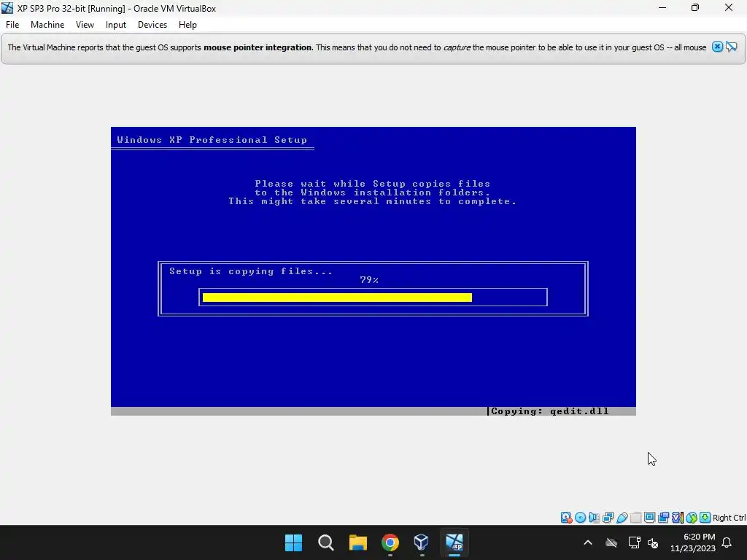Close the VirtualBox window
The width and height of the screenshot is (747, 560).
[729, 8]
